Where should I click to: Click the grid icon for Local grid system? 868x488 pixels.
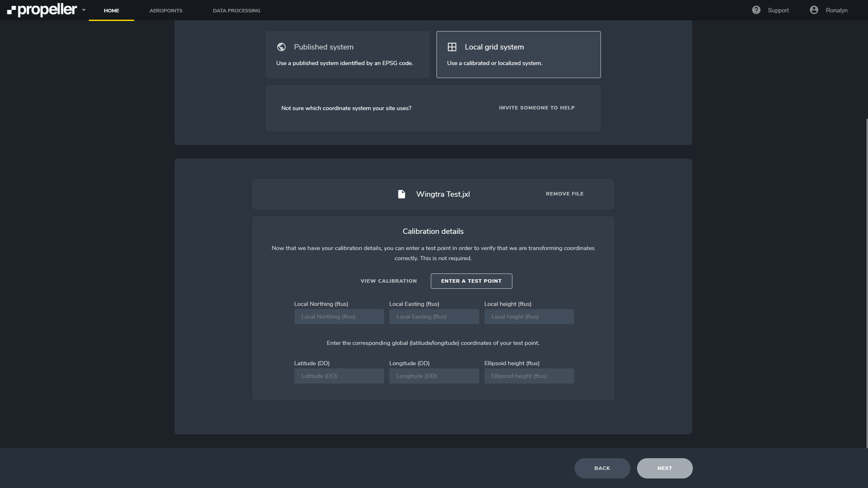(452, 47)
